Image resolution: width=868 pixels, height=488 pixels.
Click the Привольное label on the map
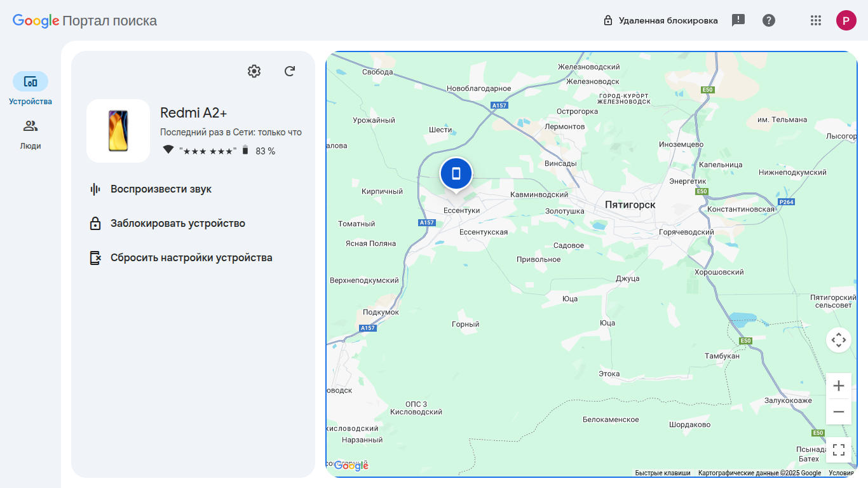pyautogui.click(x=539, y=259)
